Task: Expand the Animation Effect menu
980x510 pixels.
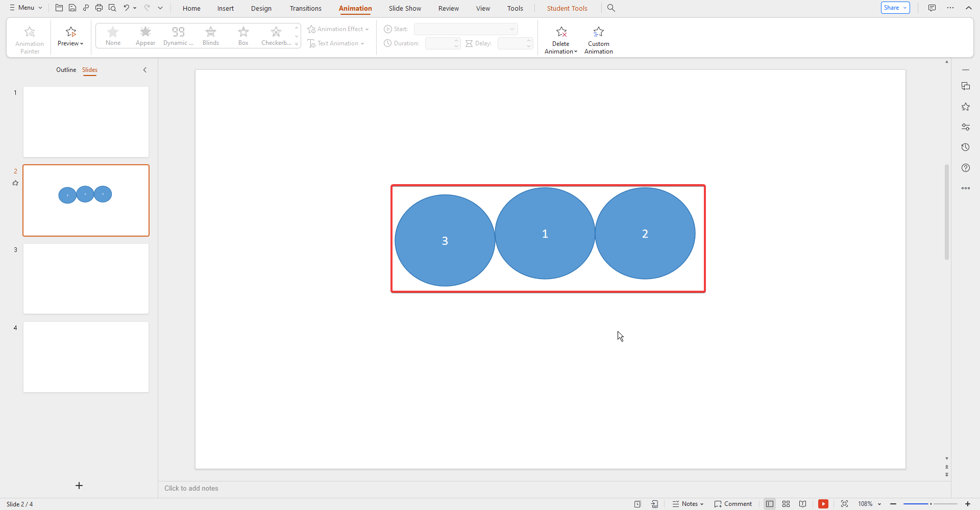Action: (338, 29)
